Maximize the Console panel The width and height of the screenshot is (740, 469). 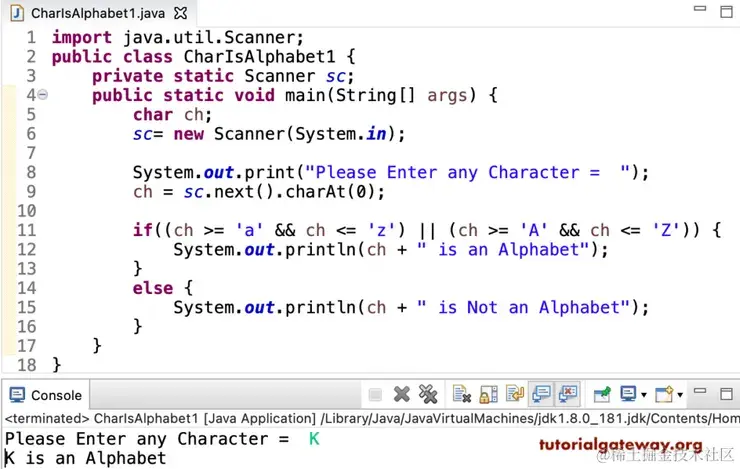[x=726, y=394]
